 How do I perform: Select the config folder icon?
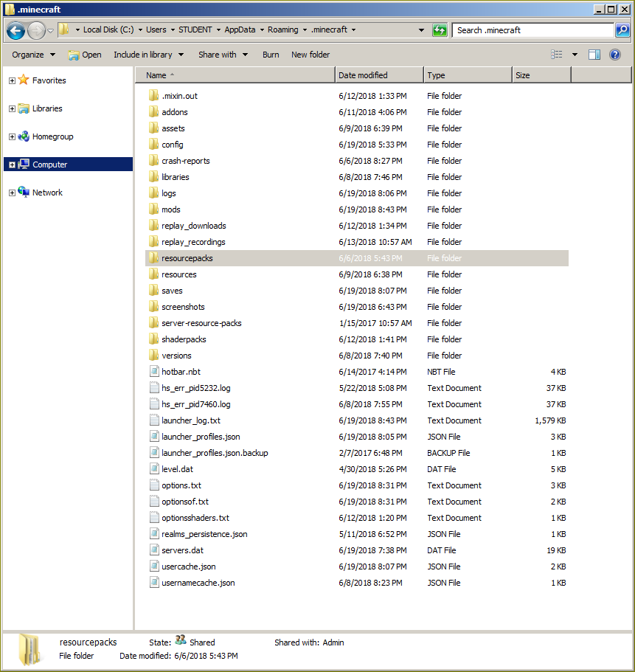pyautogui.click(x=154, y=145)
